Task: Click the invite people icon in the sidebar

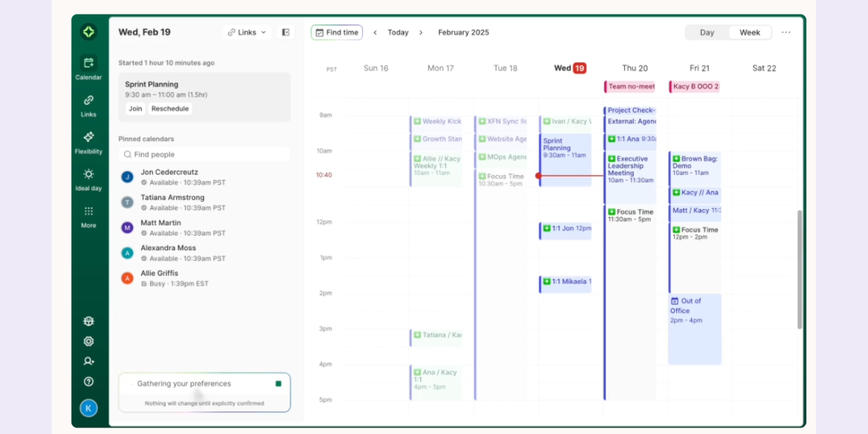Action: tap(88, 361)
